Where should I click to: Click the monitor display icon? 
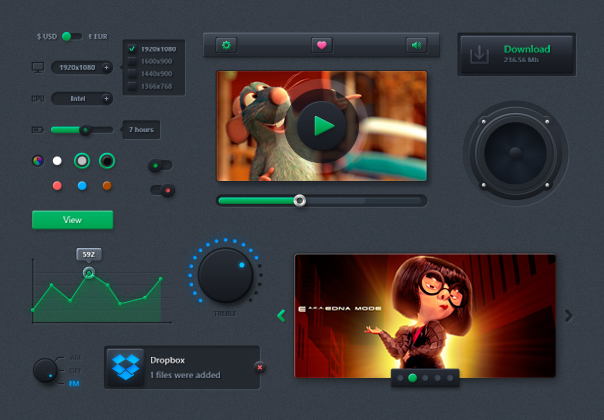[x=38, y=67]
